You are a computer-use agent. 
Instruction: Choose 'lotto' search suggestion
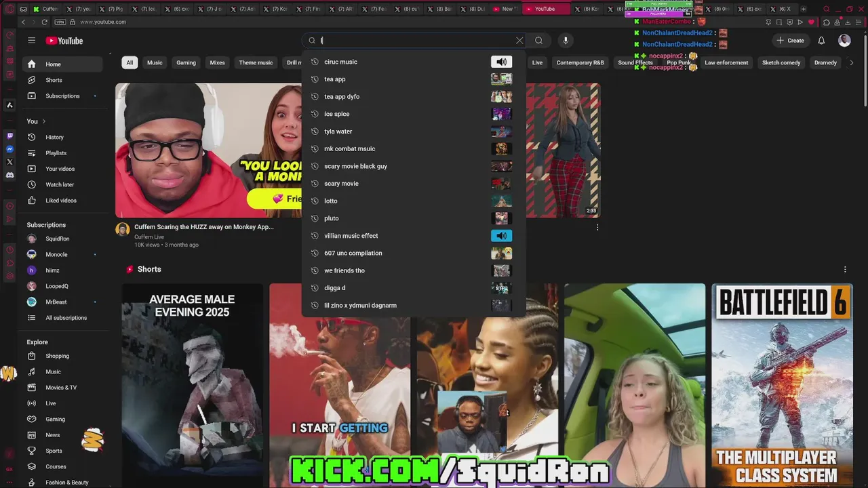coord(414,201)
